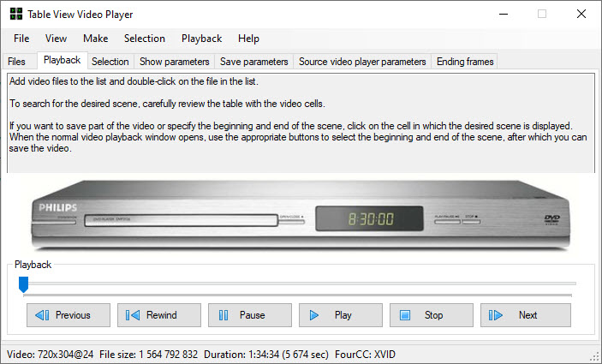Skip forward with the Next button
602x364 pixels.
click(x=526, y=315)
